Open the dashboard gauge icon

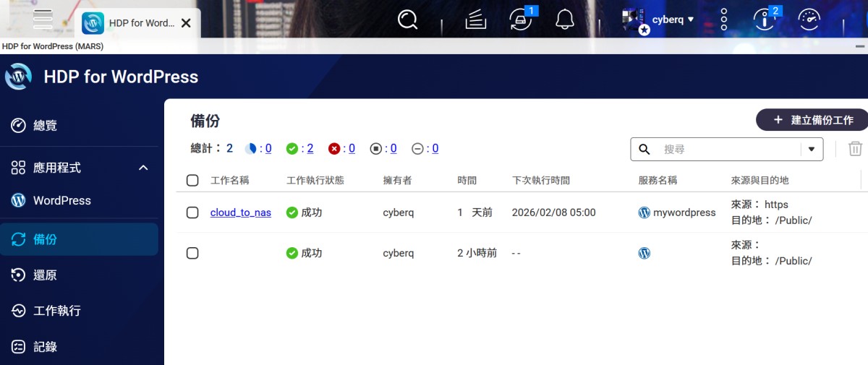pyautogui.click(x=809, y=20)
